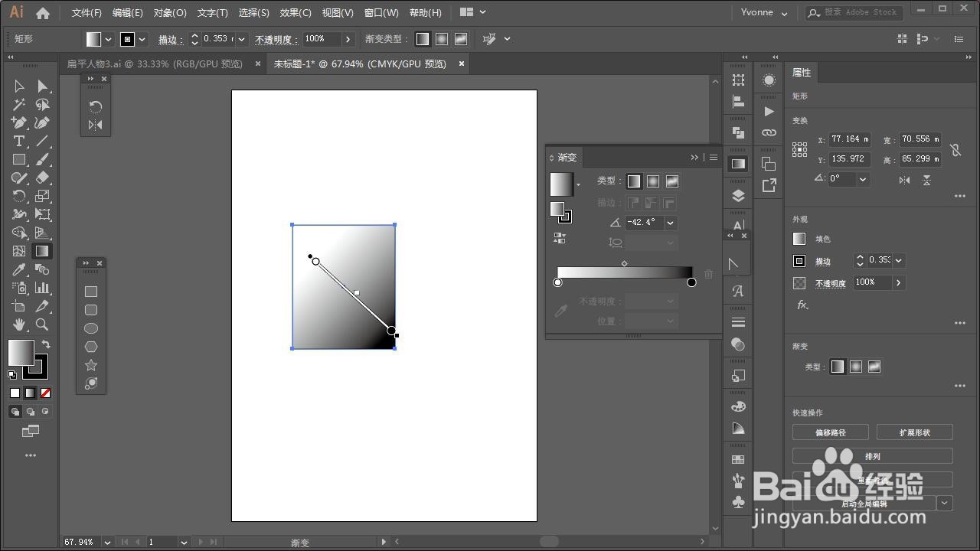Select the Mesh tool
The image size is (980, 551).
coord(19,251)
